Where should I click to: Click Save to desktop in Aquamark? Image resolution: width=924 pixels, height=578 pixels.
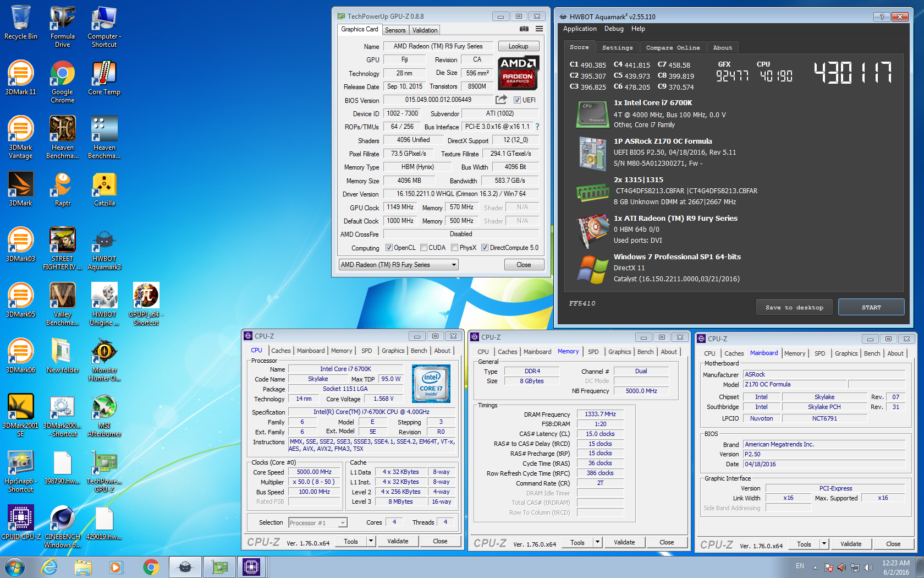point(794,307)
